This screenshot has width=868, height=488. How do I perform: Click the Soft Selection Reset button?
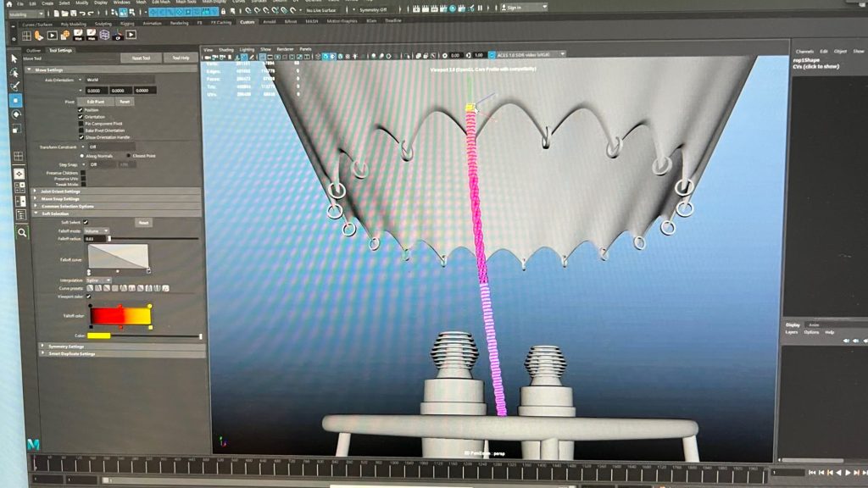[143, 223]
